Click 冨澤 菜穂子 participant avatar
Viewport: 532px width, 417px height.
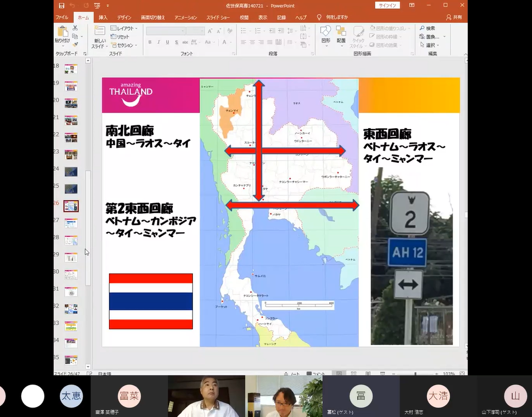[x=129, y=396]
